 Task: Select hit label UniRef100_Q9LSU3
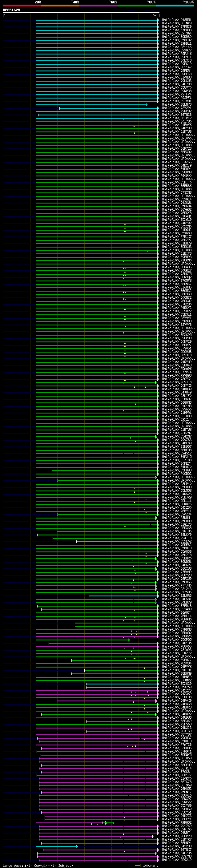(x=176, y=81)
